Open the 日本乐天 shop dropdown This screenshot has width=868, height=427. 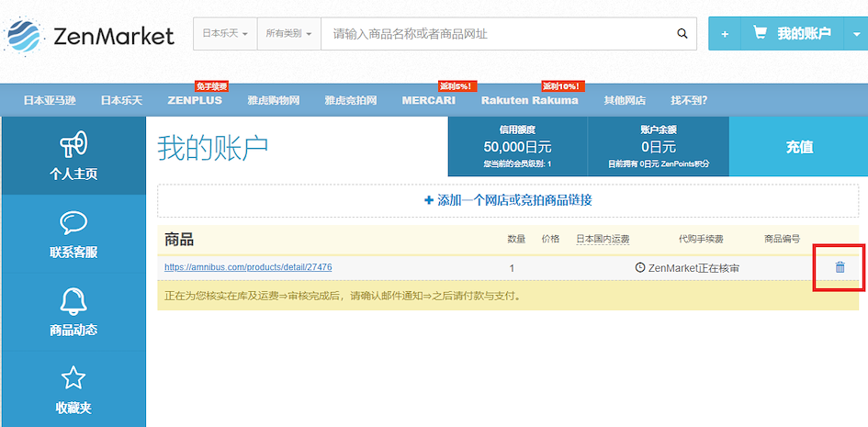tap(225, 34)
